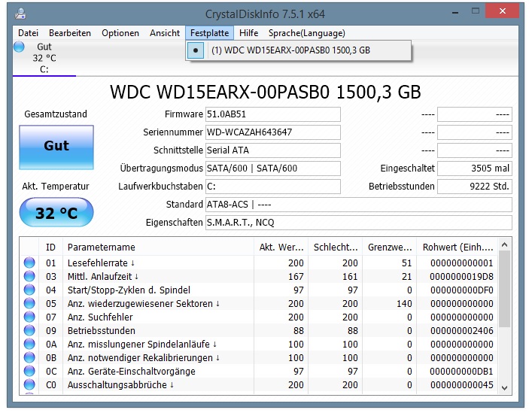Click the status orb for Betriebsstunden row 09
This screenshot has height=413, width=532.
tap(29, 330)
